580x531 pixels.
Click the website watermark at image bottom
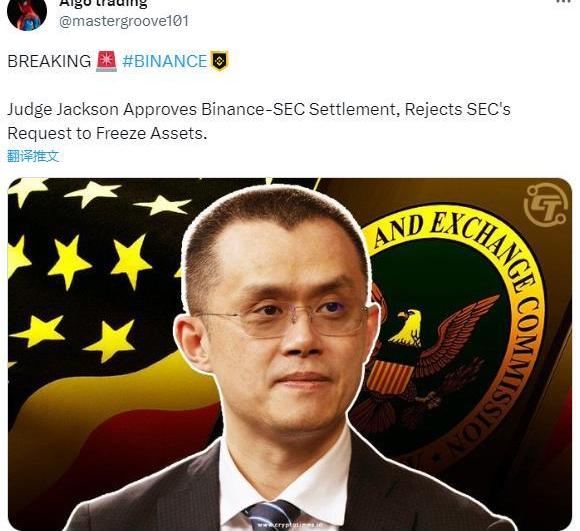coord(290,525)
